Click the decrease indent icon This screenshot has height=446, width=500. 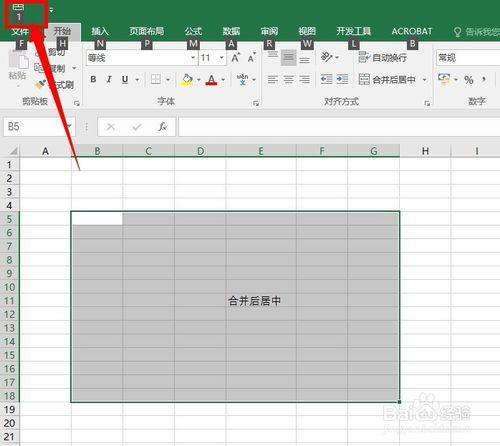(x=326, y=79)
